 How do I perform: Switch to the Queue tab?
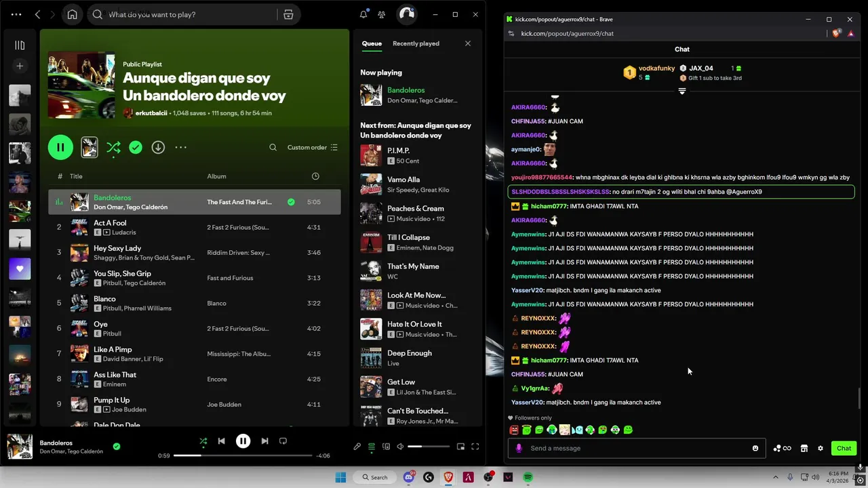(372, 43)
